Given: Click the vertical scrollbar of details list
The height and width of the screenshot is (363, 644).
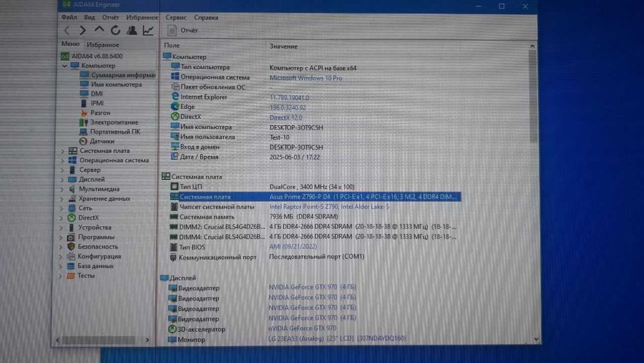Looking at the screenshot, I should [533, 97].
